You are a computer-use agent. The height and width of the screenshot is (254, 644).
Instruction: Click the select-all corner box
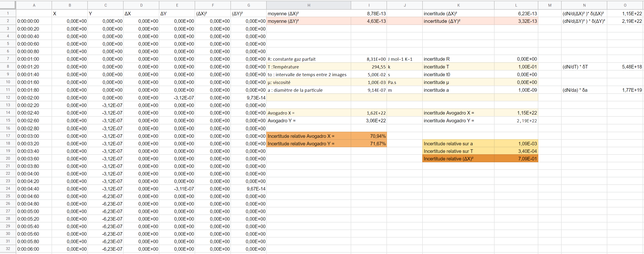8,5
